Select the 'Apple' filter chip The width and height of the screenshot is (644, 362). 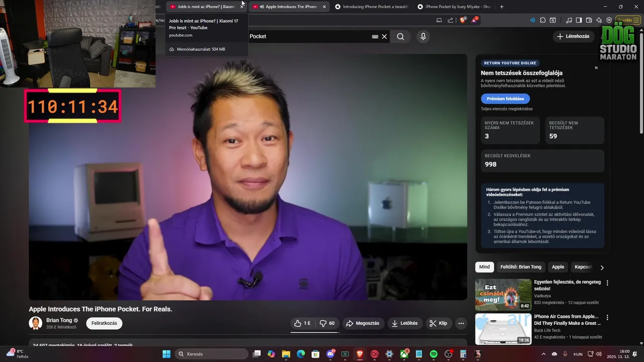pyautogui.click(x=558, y=267)
